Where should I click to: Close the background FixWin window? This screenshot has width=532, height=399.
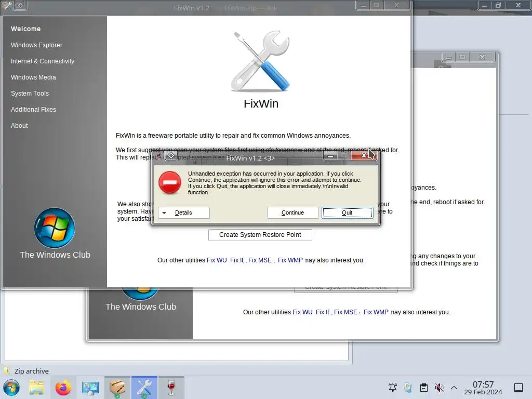pos(482,57)
